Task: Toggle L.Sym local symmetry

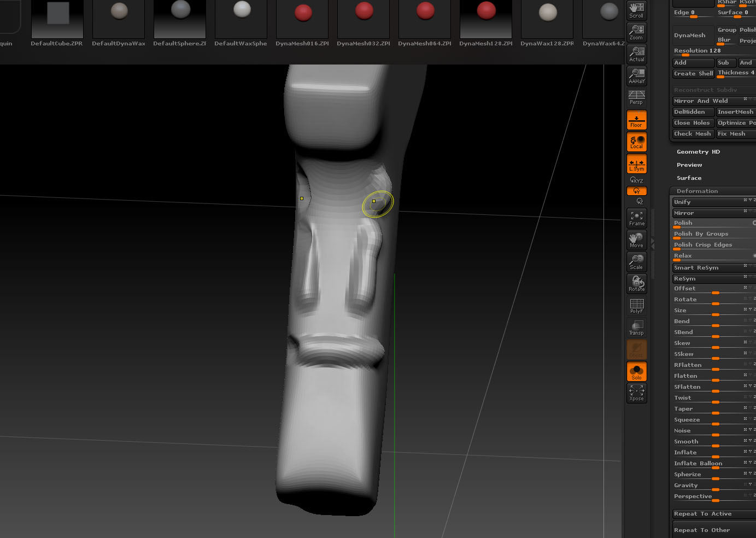Action: pos(637,164)
